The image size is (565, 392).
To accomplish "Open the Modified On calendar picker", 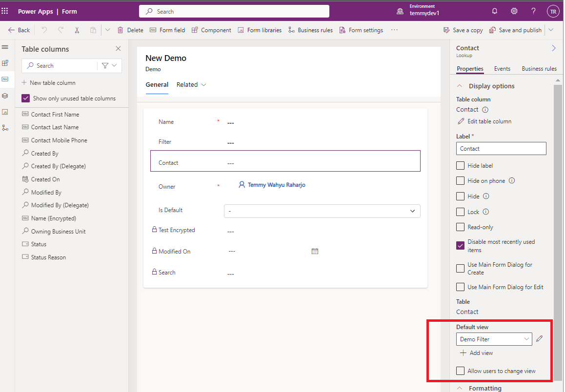I will point(315,251).
